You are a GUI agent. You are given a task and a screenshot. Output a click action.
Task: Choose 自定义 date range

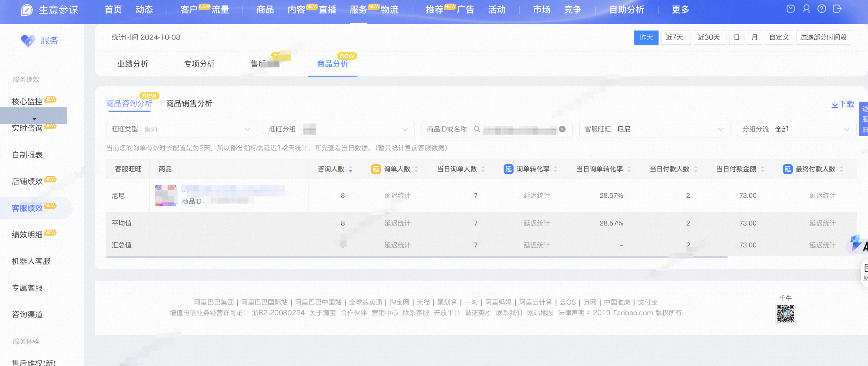point(779,37)
